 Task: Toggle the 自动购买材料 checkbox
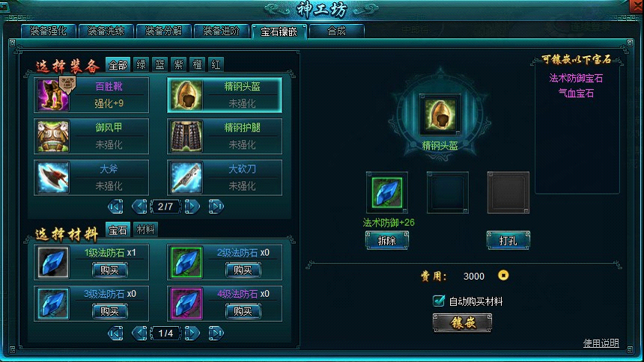click(438, 301)
